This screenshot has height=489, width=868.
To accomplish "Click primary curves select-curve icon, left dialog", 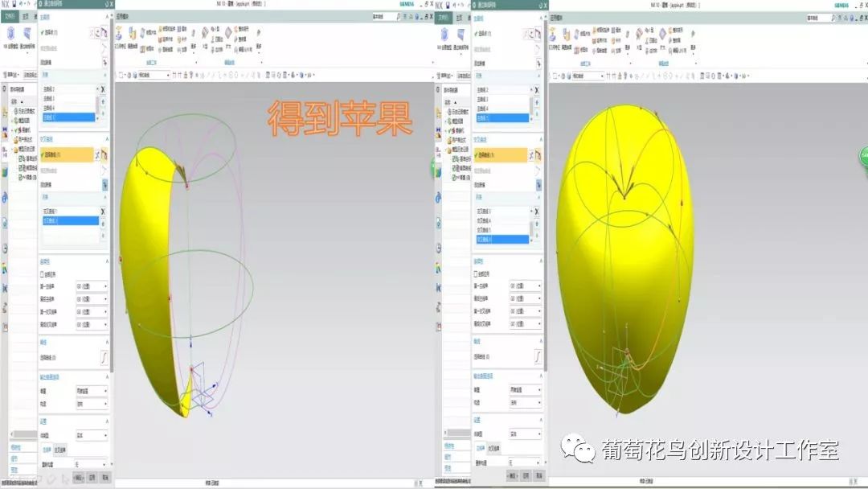I will tap(104, 33).
